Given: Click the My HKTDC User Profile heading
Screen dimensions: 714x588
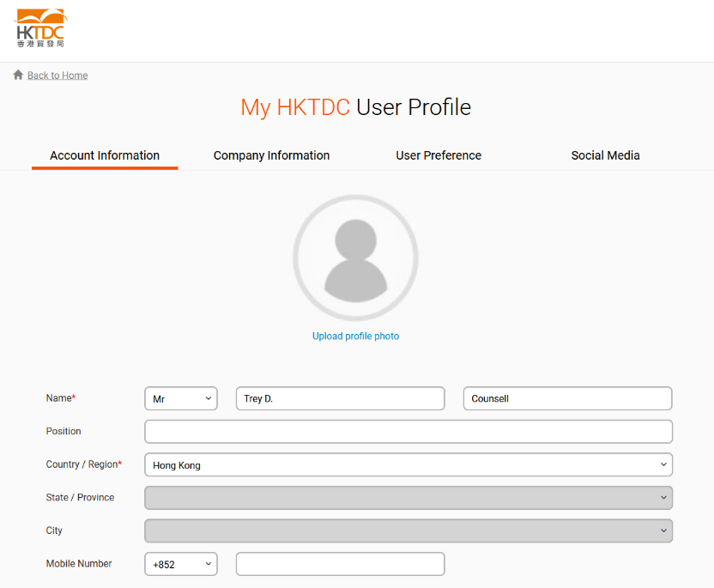Looking at the screenshot, I should [355, 107].
